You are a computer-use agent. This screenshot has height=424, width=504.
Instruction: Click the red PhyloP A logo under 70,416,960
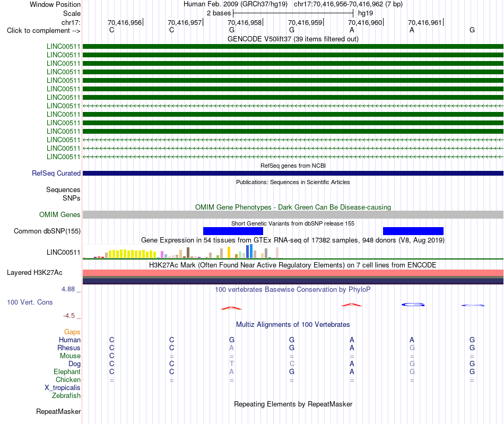[x=351, y=305]
